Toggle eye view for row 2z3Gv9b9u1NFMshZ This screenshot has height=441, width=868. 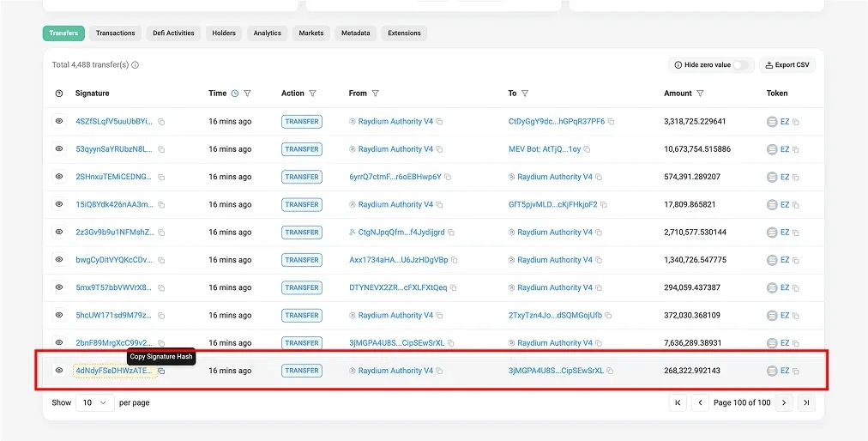point(59,232)
